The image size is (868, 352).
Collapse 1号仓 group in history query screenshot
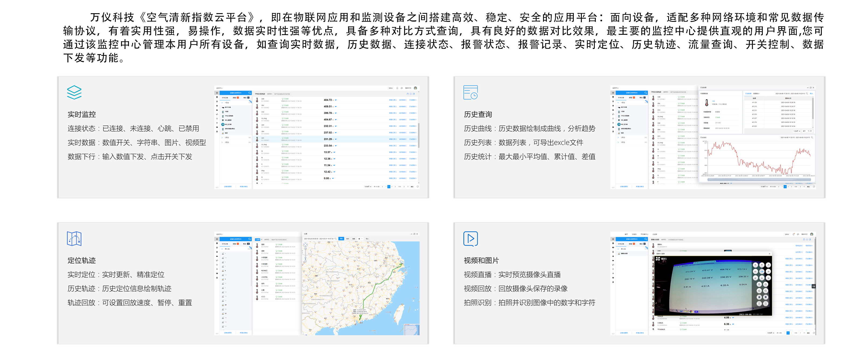tap(618, 102)
